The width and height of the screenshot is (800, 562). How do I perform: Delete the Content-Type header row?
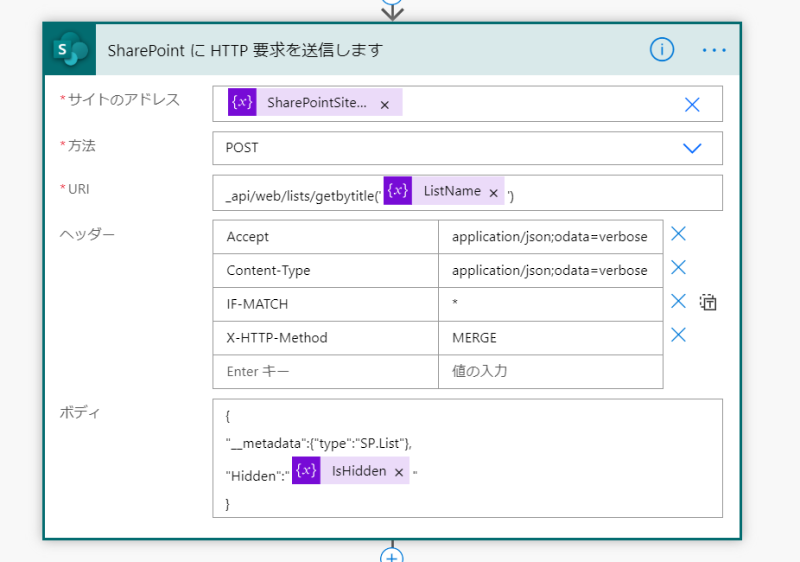click(x=678, y=267)
